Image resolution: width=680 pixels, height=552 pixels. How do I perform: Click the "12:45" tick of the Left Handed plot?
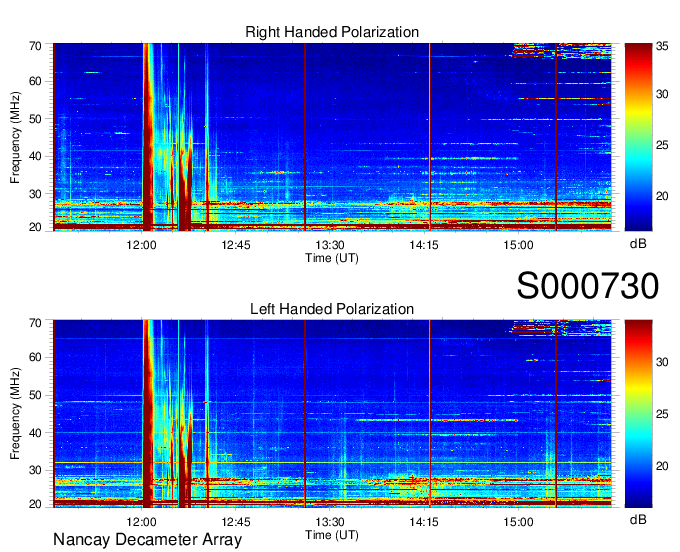point(236,522)
